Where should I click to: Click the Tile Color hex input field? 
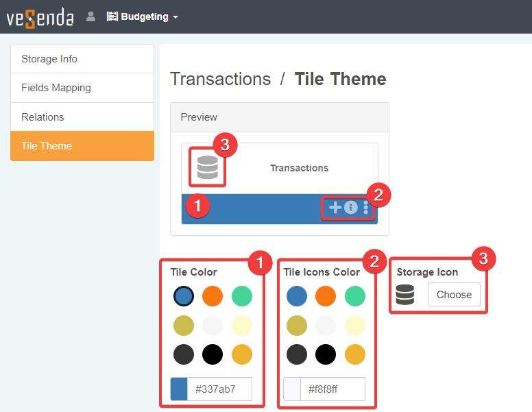[220, 389]
